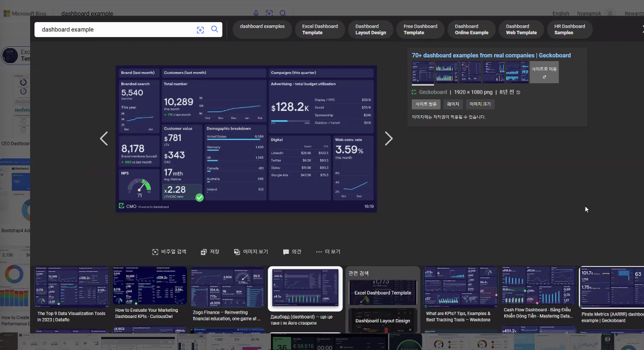Viewport: 644px width, 350px height.
Task: Click the 사이트로 이동 tile
Action: coord(544,72)
